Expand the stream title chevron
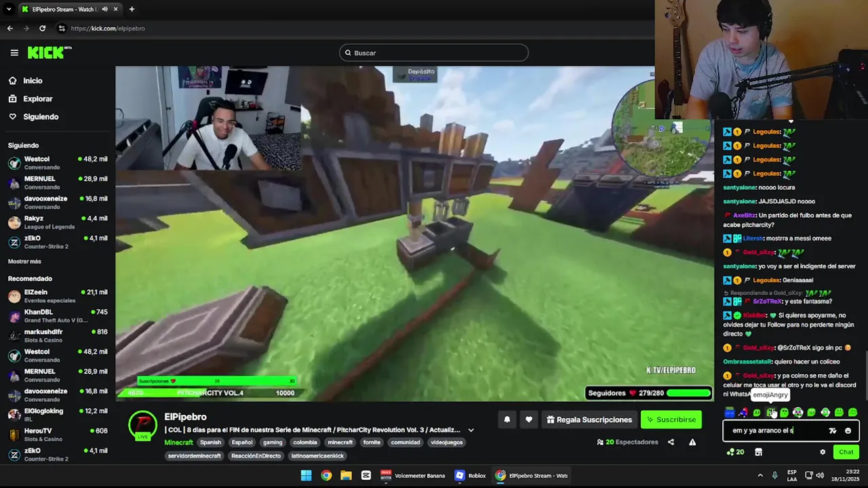Image resolution: width=868 pixels, height=488 pixels. (471, 430)
